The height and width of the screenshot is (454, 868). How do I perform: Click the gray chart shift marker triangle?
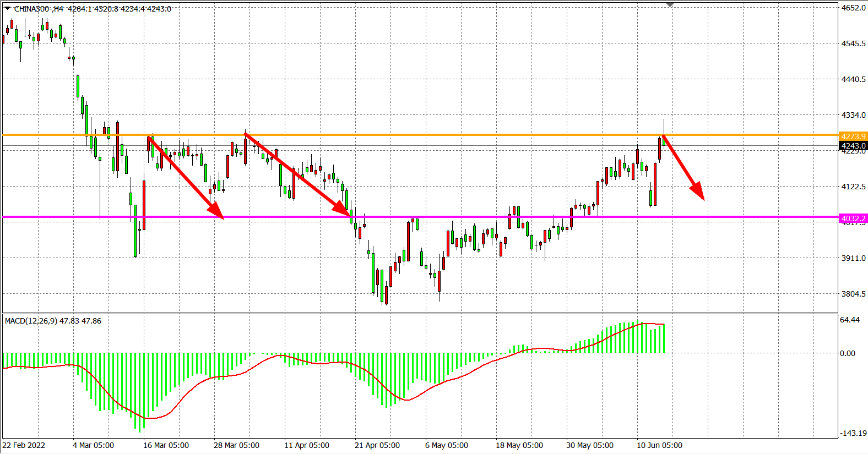click(670, 4)
